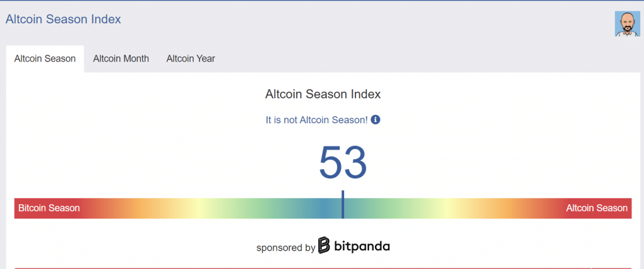Click the index marker on the gradient bar

pos(343,204)
